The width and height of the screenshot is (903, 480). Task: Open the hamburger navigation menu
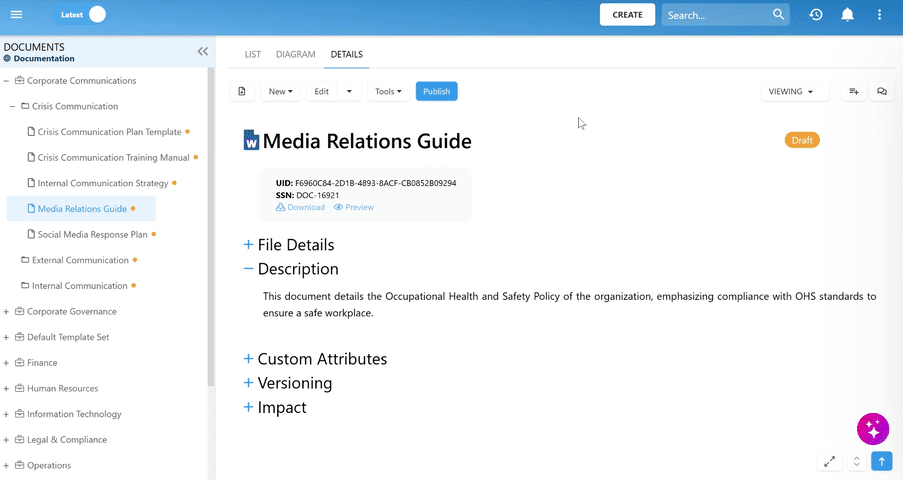click(x=16, y=14)
